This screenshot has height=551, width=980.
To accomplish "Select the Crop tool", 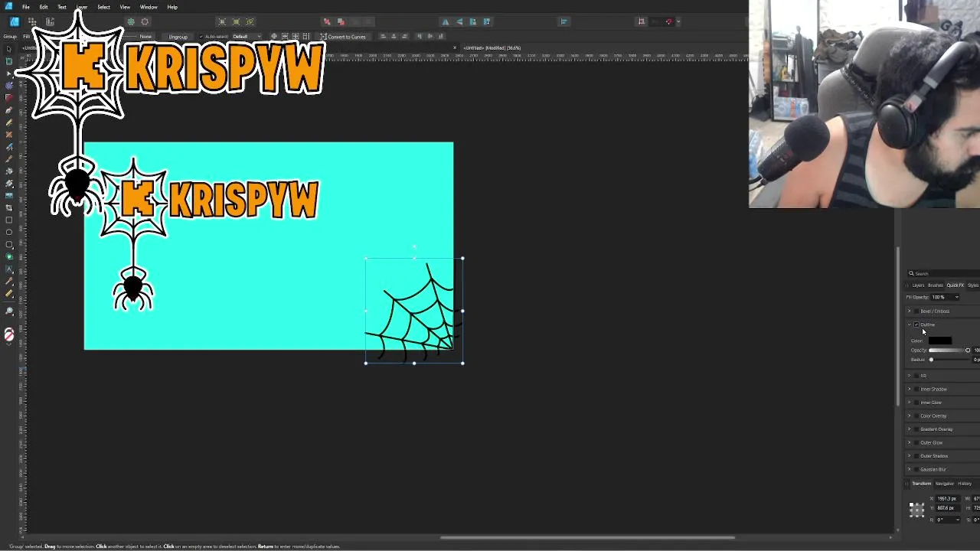I will [x=9, y=207].
